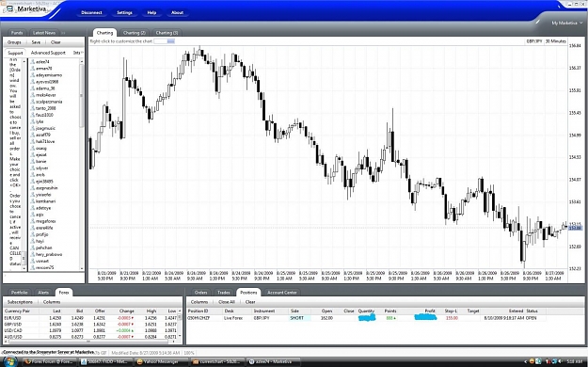Click the up arrow of the user list scrollbar
The height and width of the screenshot is (367, 588).
click(x=81, y=61)
